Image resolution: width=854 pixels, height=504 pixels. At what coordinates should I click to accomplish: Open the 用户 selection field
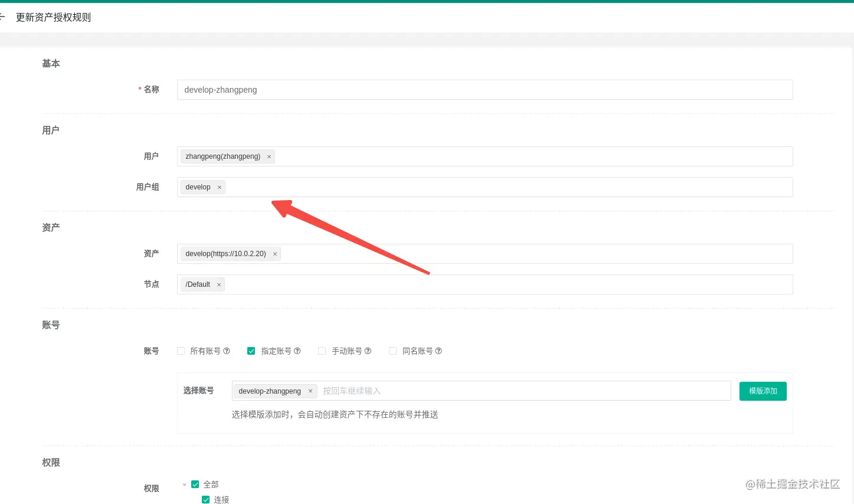tap(485, 156)
